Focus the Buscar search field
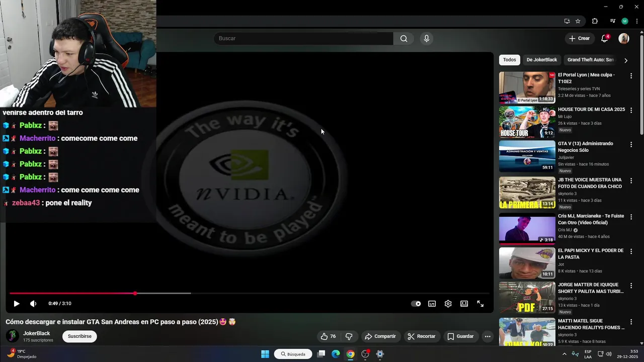Screen dimensions: 644x362 [303, 39]
